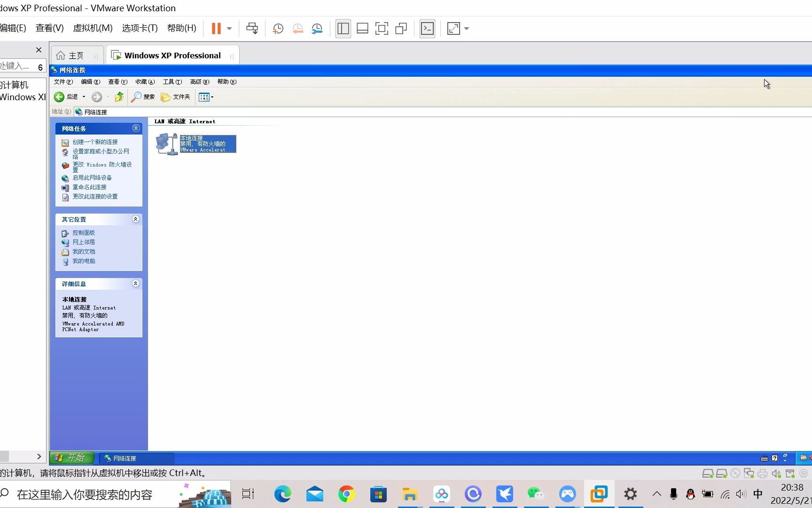This screenshot has width=812, height=508.
Task: Click the VMware hard disk status icon
Action: click(x=708, y=474)
